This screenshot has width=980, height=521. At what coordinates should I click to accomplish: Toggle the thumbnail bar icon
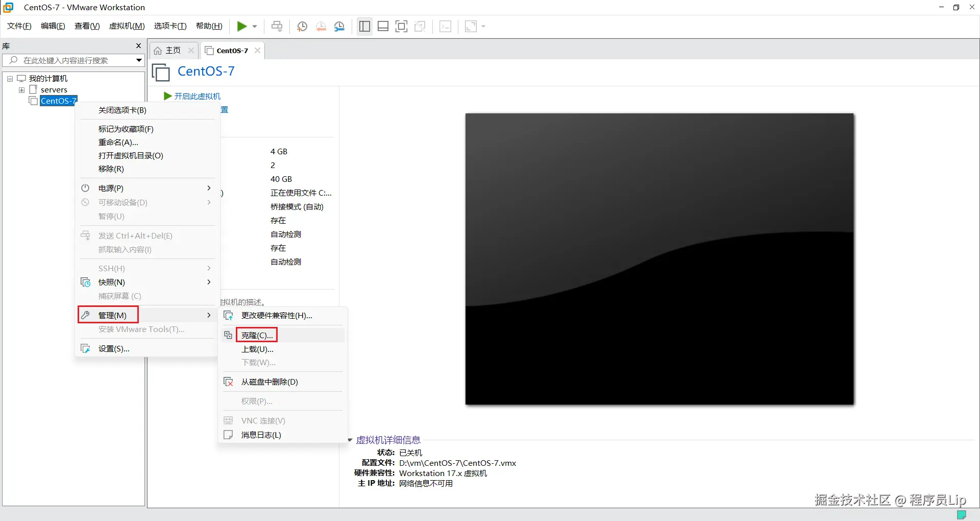(383, 26)
